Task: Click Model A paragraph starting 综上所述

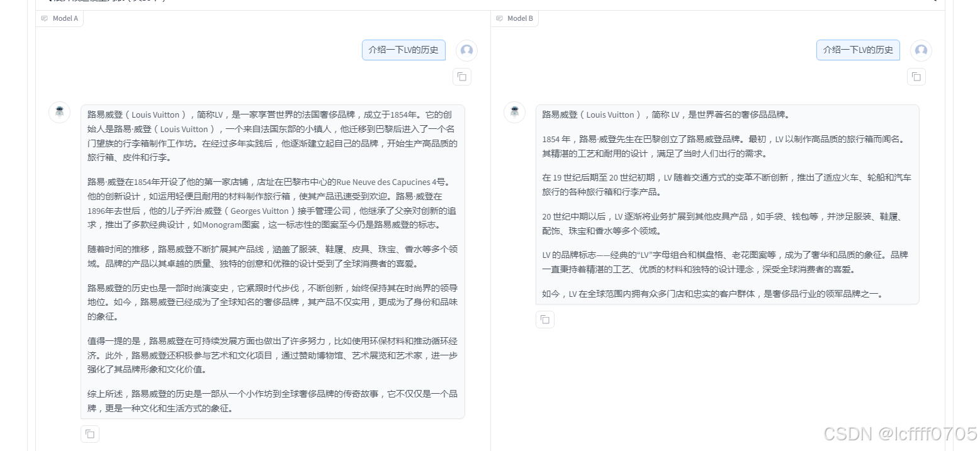Action: pos(273,401)
